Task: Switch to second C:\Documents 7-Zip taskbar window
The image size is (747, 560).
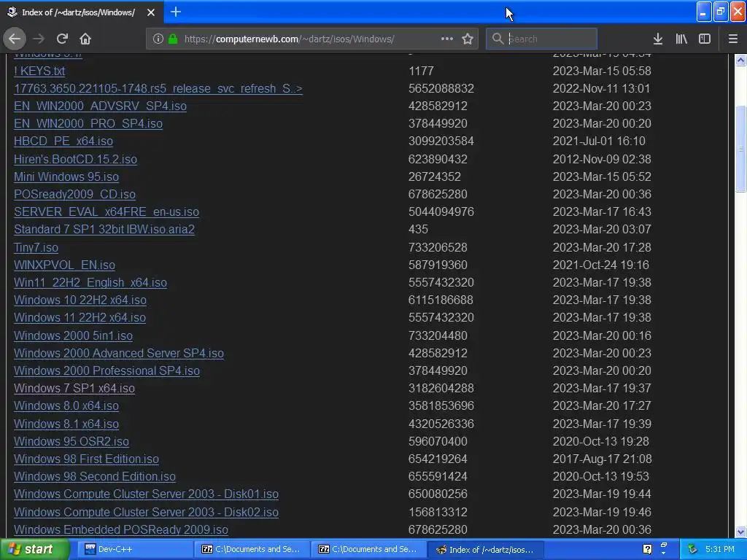Action: click(x=369, y=549)
